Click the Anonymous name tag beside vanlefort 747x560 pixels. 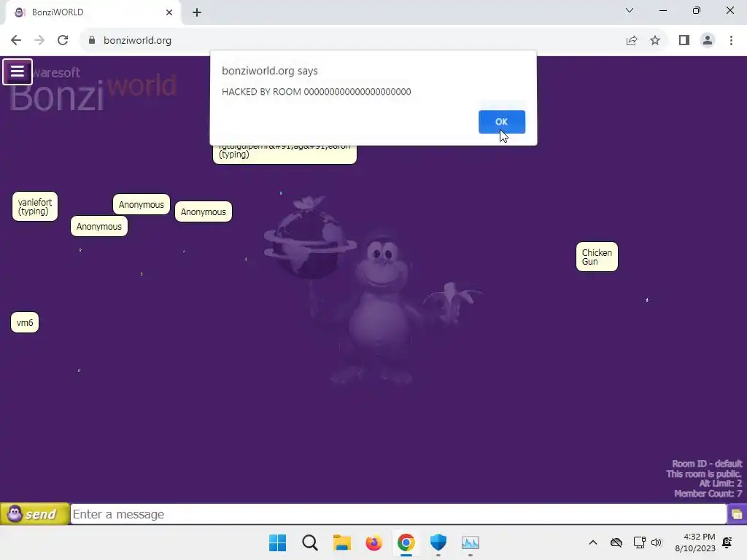[x=142, y=205]
